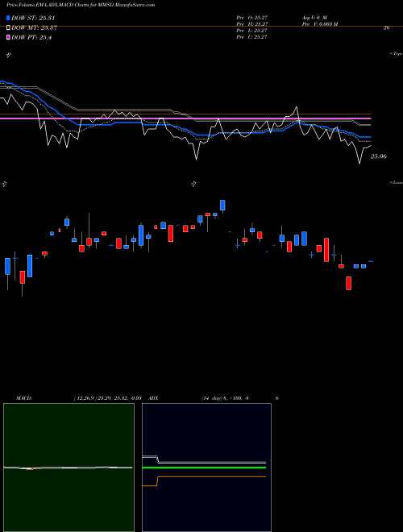Select the 'DOW ST: 25.31' legend text
The height and width of the screenshot is (532, 403).
33,18
